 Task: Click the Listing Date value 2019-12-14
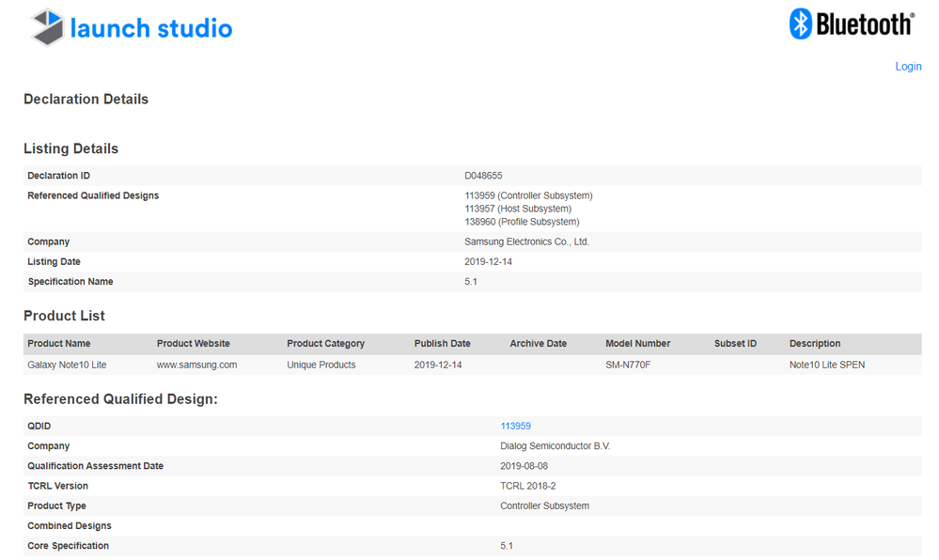(x=488, y=262)
